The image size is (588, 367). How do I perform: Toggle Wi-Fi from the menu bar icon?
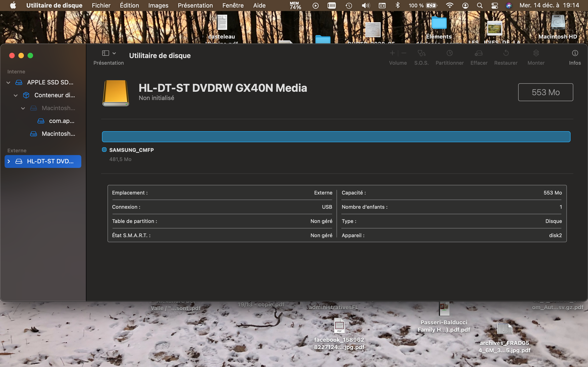[x=449, y=5]
